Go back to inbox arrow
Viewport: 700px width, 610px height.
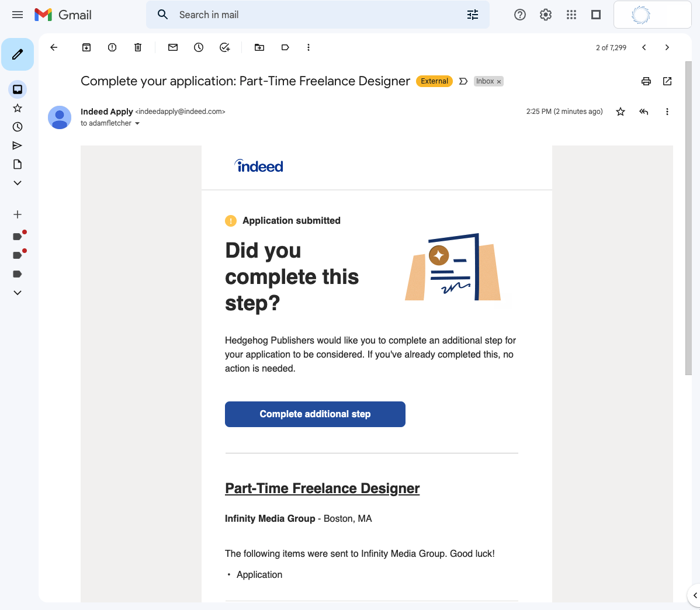point(54,47)
